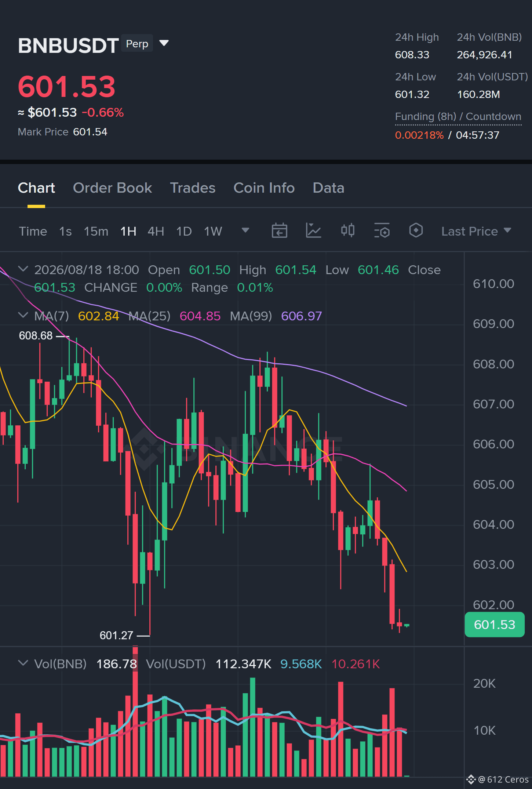
Task: Click the 24h High value 608.33
Action: pyautogui.click(x=412, y=55)
